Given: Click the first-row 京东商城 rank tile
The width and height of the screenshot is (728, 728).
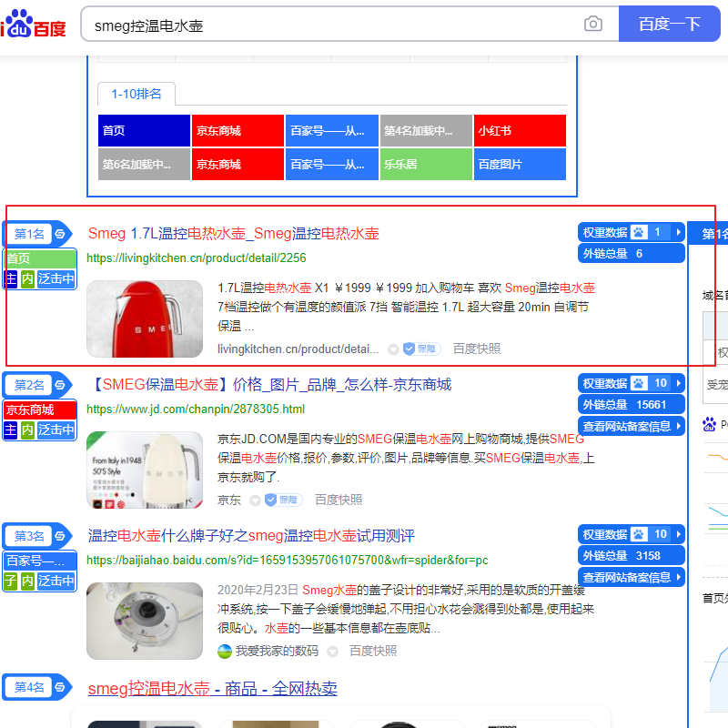Looking at the screenshot, I should [x=238, y=130].
